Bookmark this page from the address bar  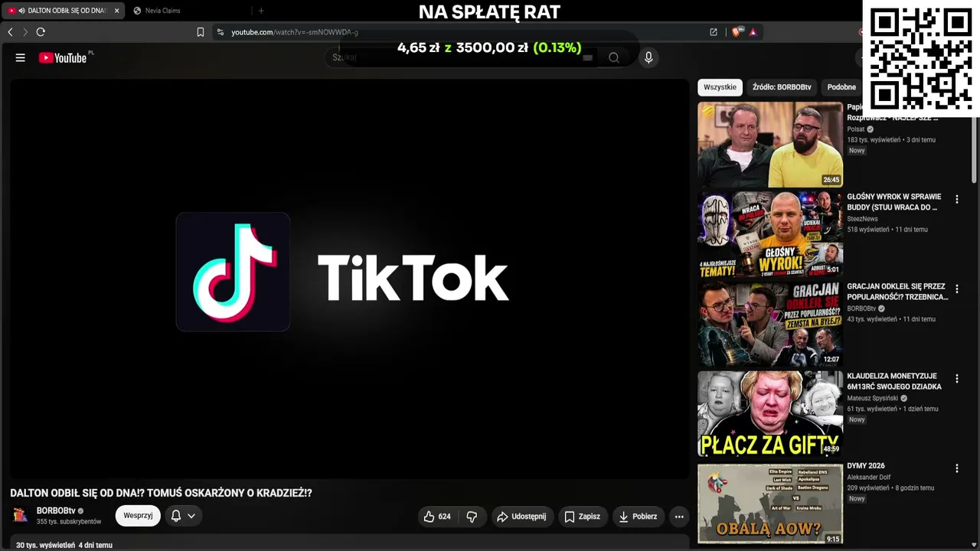(201, 32)
